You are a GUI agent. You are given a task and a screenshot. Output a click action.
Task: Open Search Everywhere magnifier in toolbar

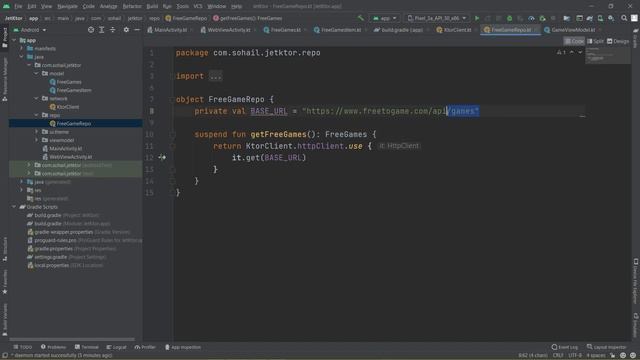tap(624, 18)
